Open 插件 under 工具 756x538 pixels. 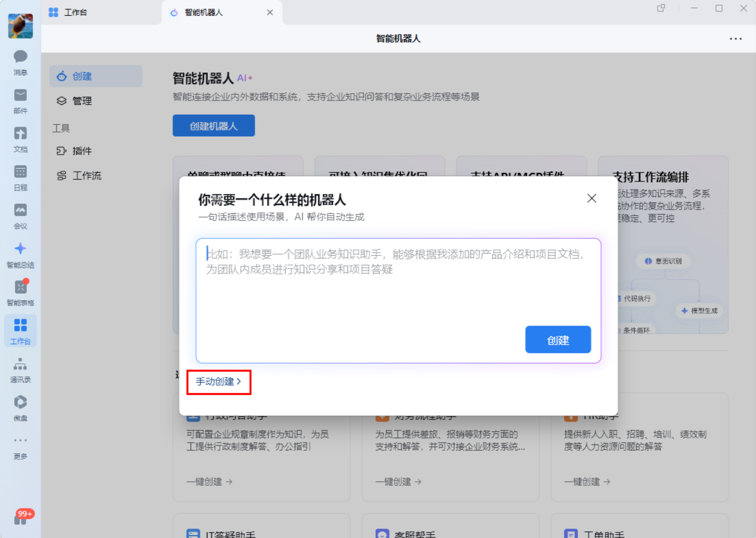pos(96,151)
